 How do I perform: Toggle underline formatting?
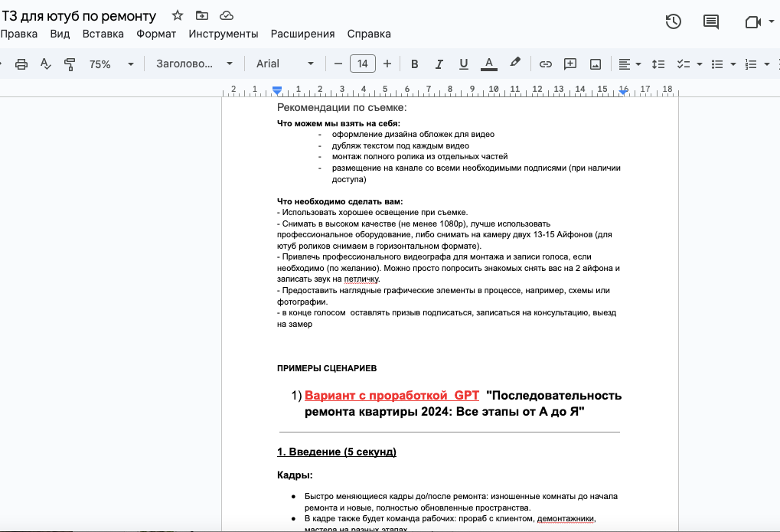pyautogui.click(x=464, y=64)
